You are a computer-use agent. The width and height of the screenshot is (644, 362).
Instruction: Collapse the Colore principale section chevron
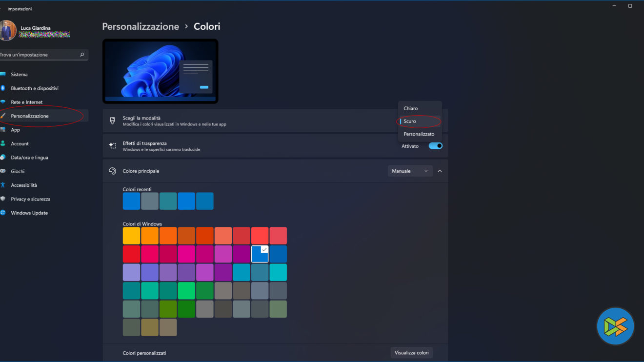[x=440, y=171]
